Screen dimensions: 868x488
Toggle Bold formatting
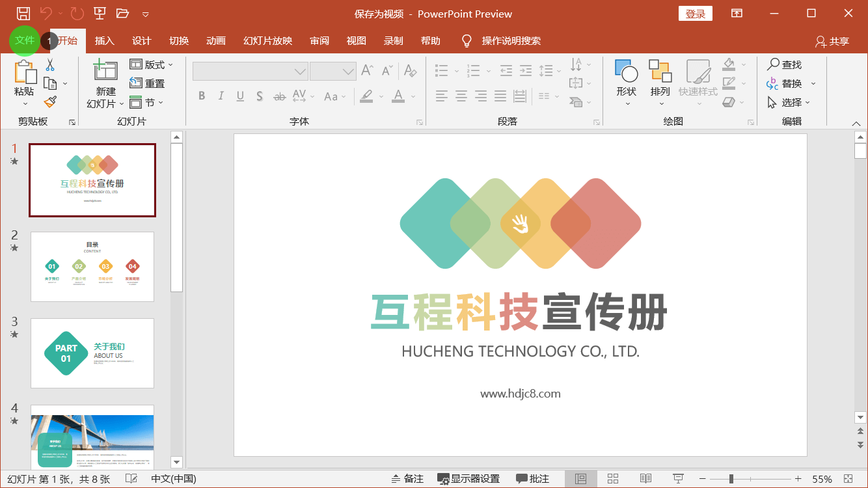point(202,96)
